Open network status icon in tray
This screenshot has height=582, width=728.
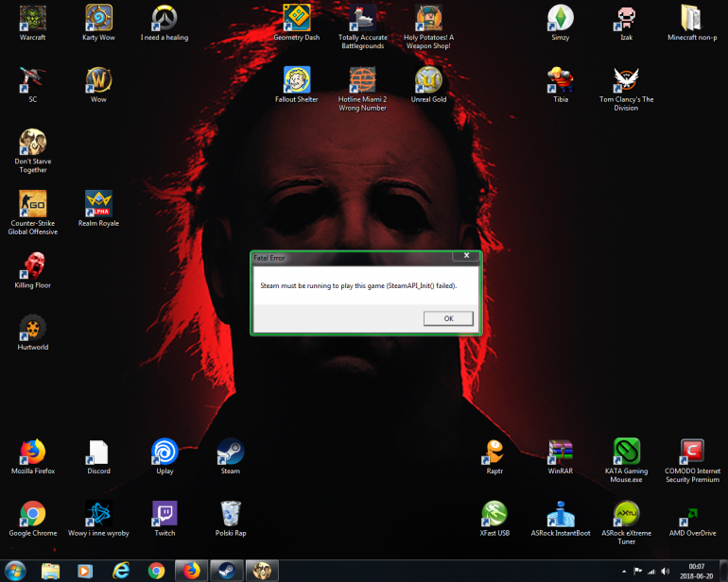click(x=651, y=572)
